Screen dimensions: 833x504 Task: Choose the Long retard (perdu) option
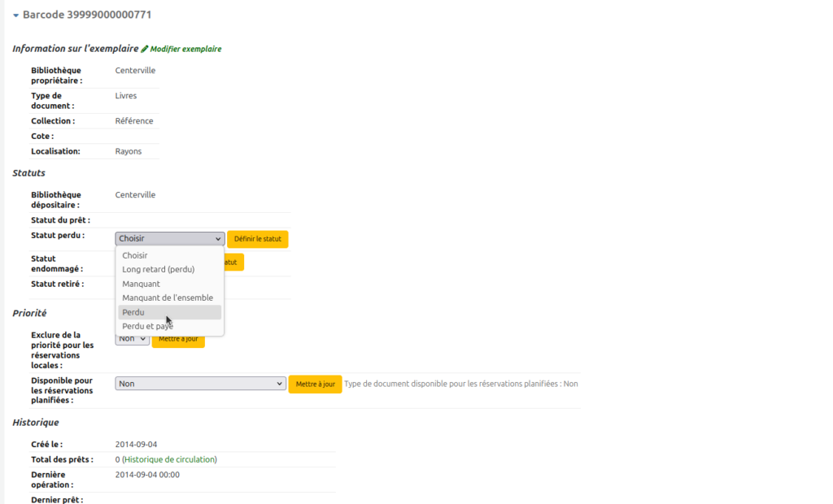158,269
